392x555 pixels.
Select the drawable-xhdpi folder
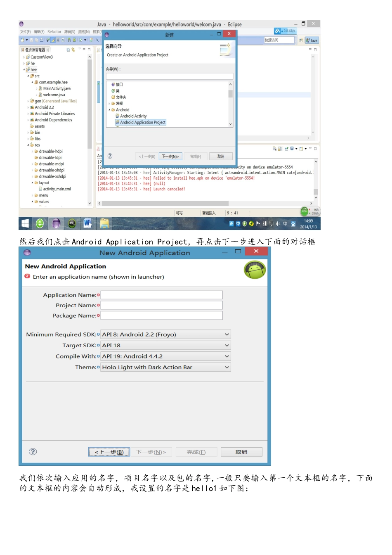(x=50, y=170)
